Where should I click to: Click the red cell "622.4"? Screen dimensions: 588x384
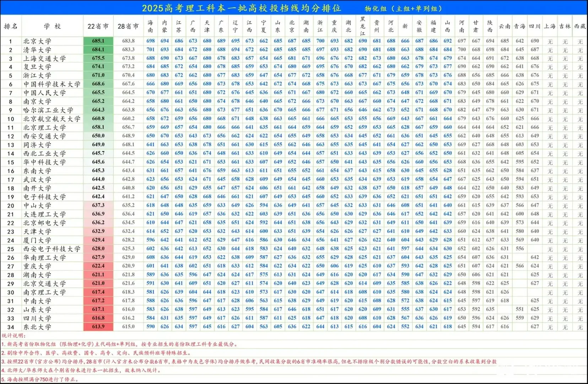tap(98, 266)
